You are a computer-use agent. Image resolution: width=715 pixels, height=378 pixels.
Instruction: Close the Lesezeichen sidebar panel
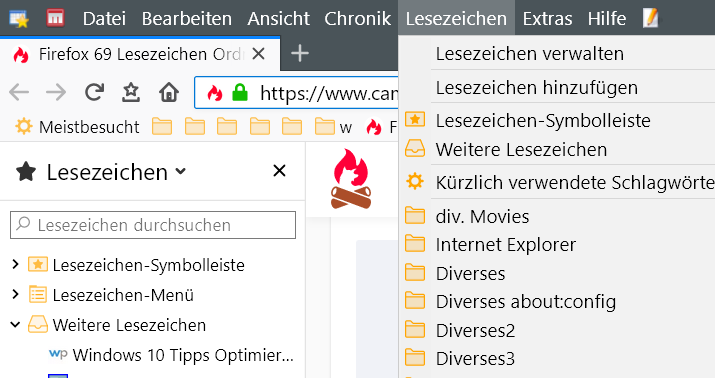[x=279, y=171]
